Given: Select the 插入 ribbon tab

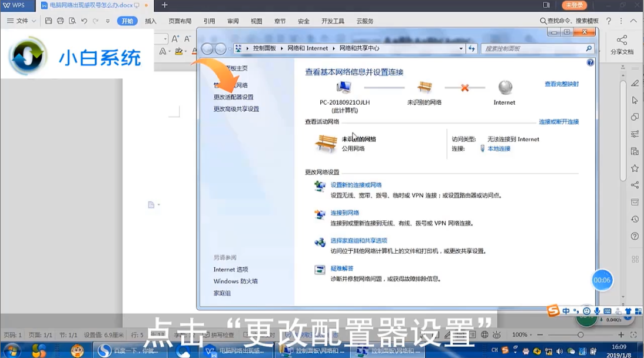Looking at the screenshot, I should [x=151, y=21].
